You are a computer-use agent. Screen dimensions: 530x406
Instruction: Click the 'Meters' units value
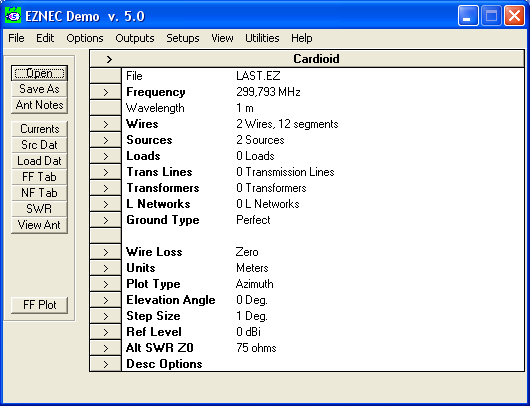click(252, 268)
